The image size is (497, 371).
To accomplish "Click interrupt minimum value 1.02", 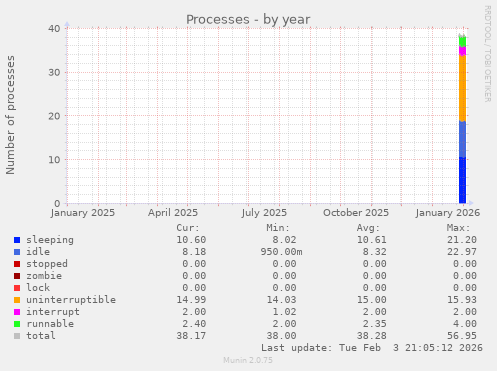I will click(x=284, y=312).
